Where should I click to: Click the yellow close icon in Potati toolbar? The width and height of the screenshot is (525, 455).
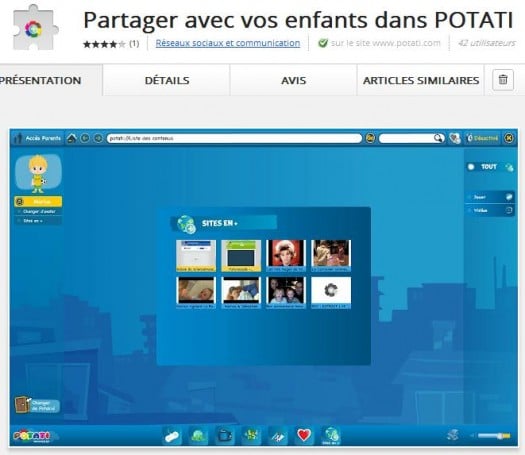(x=509, y=138)
